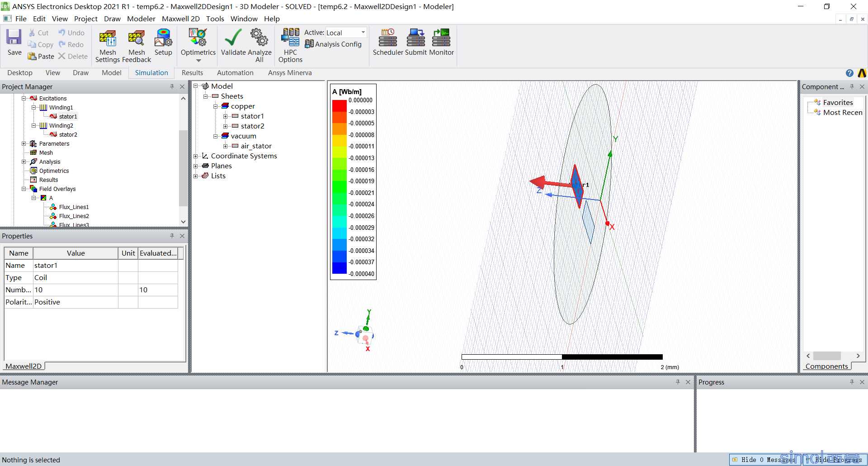Expand the Analysis node

coord(24,162)
